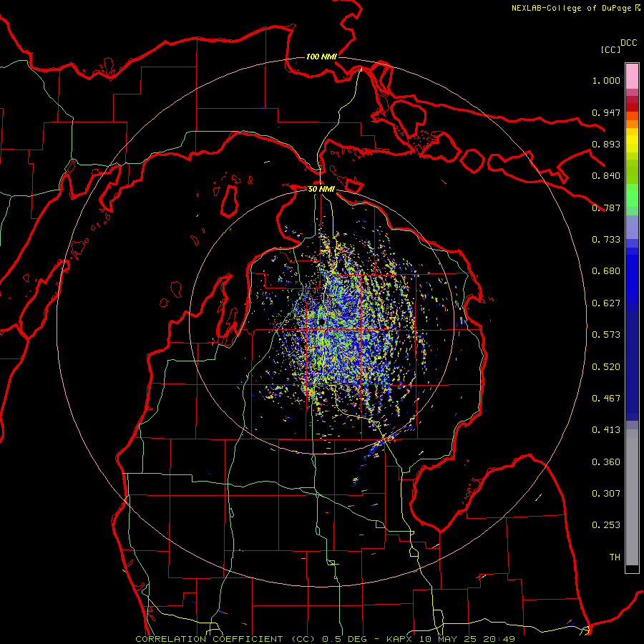644x644 pixels.
Task: Click the 0.467 legend value
Action: tap(606, 399)
